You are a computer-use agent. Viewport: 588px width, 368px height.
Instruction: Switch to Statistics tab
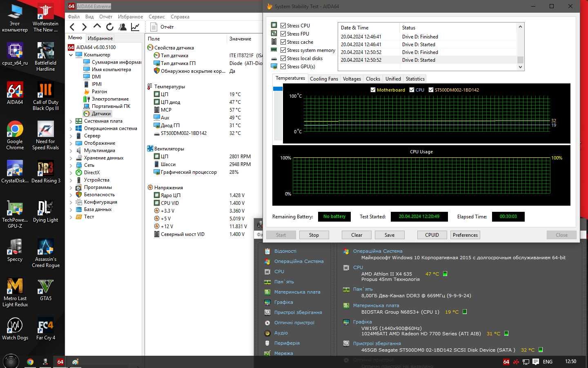415,79
